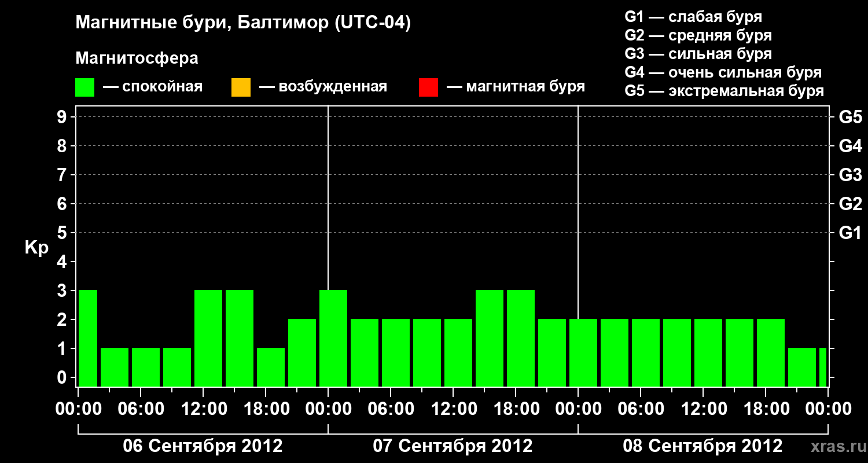Click the '07 Сентября 2012' date label
The height and width of the screenshot is (463, 868).
pos(453,446)
